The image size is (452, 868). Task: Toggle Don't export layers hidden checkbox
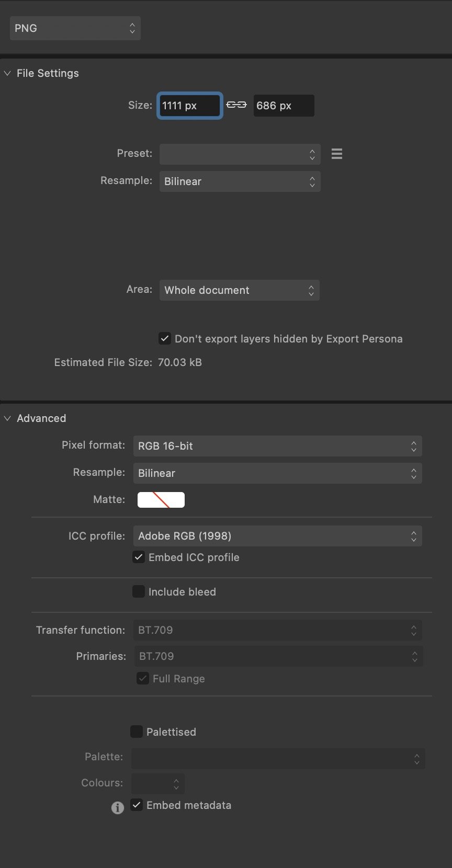tap(165, 338)
